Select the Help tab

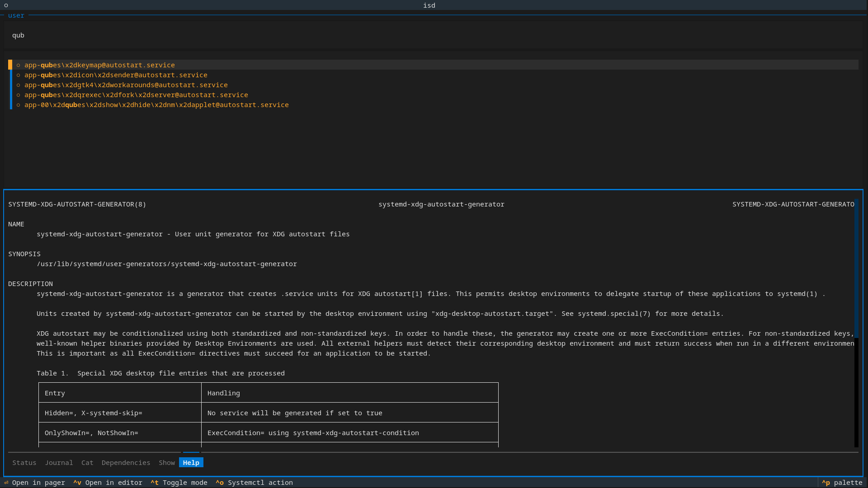(x=191, y=463)
